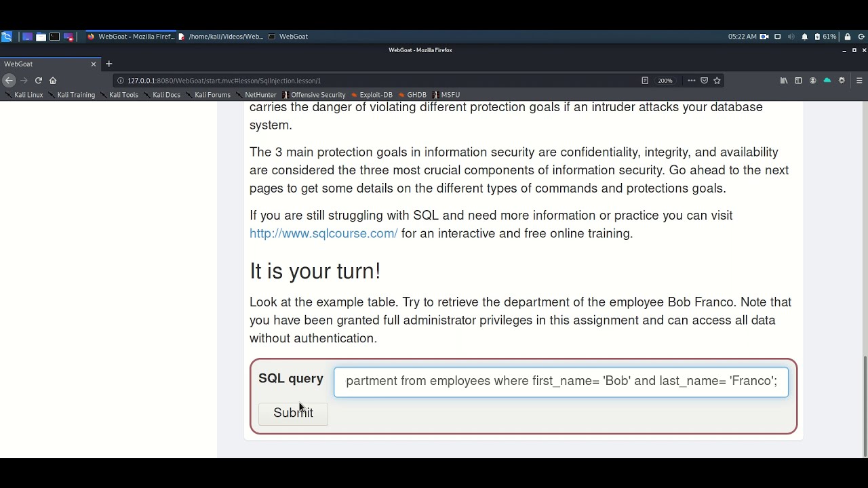This screenshot has height=488, width=868.
Task: Open the Exploit-DB bookmark
Action: pyautogui.click(x=372, y=95)
